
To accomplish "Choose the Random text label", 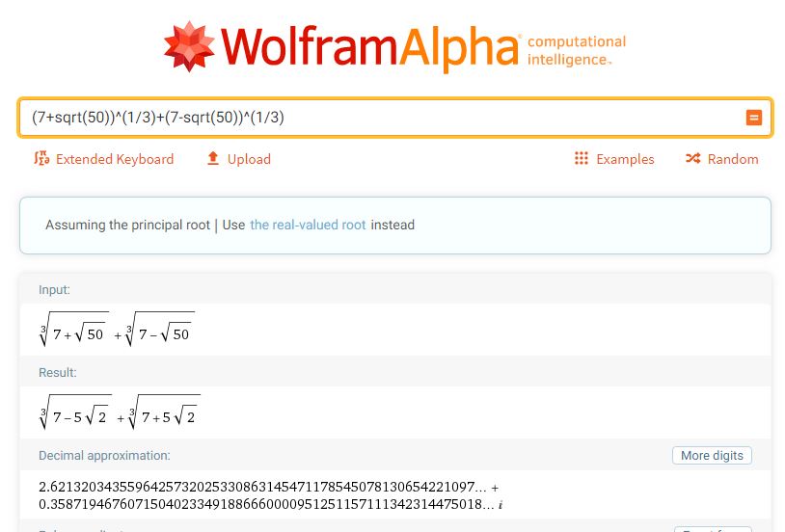I will [x=733, y=159].
